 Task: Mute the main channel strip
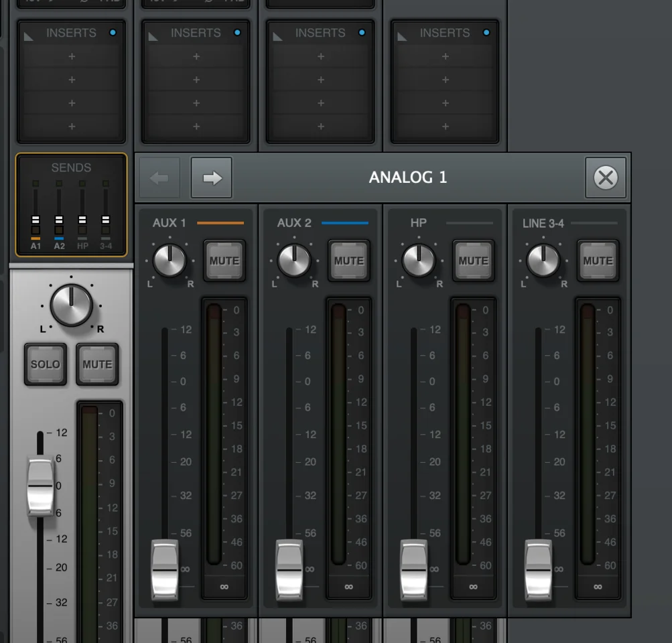97,364
